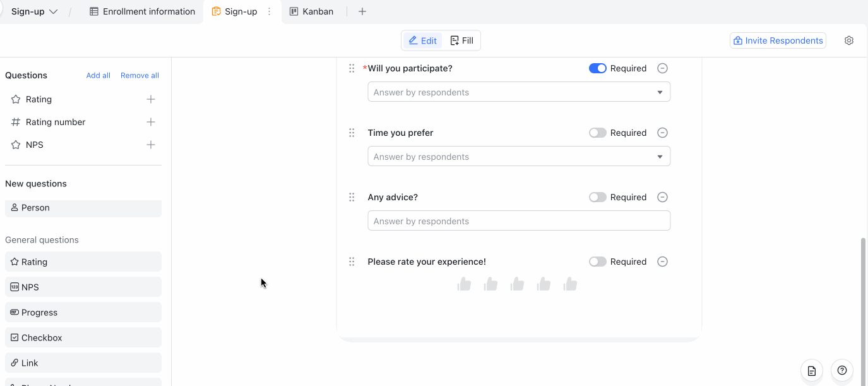Make 'Please rate your experience!' required
This screenshot has height=386, width=868.
click(597, 261)
